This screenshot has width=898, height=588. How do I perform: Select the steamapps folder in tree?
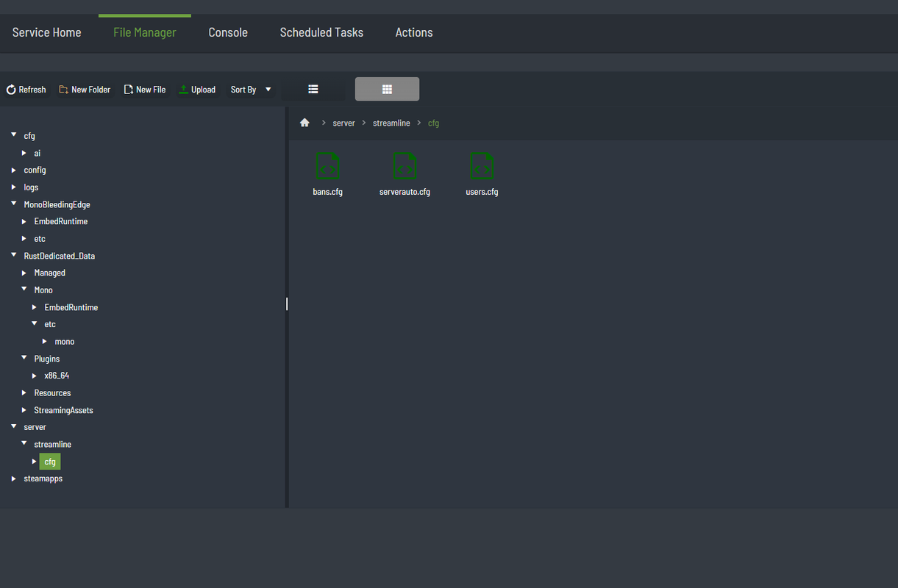(x=43, y=478)
